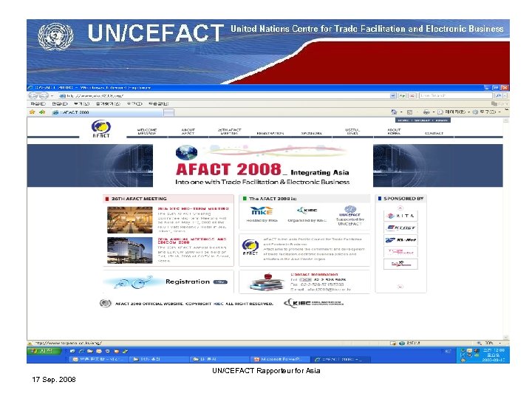Open the annual meeting building photo
Screen dimensions: 532x399
point(130,250)
